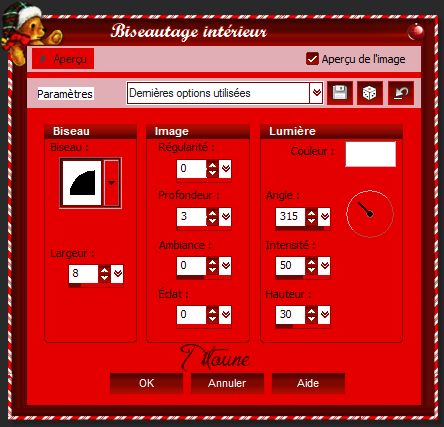Click the Éclat value field
The image size is (444, 427).
point(192,315)
